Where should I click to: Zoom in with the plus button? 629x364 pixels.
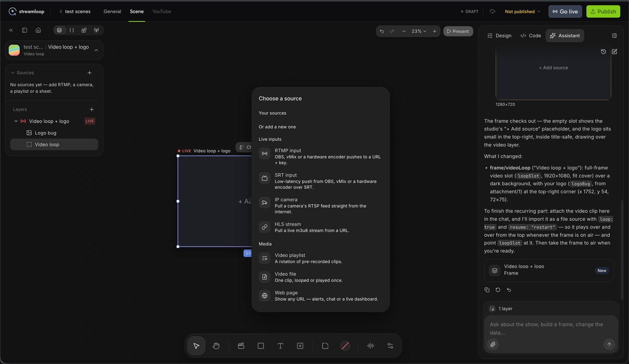pyautogui.click(x=434, y=31)
